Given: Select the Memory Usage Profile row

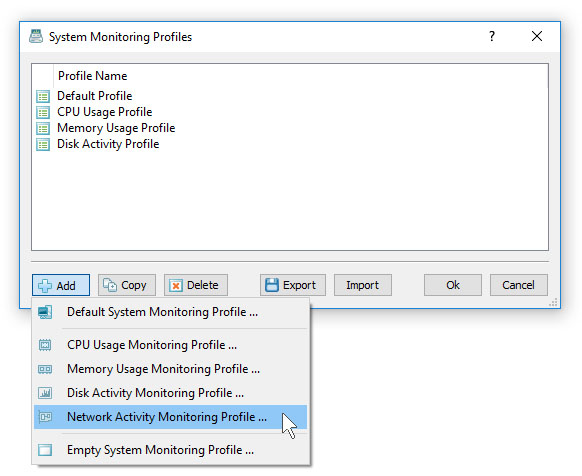Looking at the screenshot, I should pyautogui.click(x=290, y=128).
